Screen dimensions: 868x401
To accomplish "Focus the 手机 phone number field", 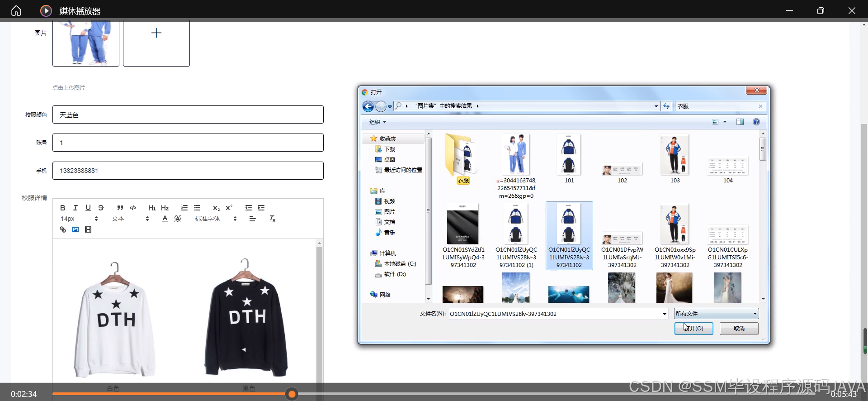I will click(x=188, y=171).
